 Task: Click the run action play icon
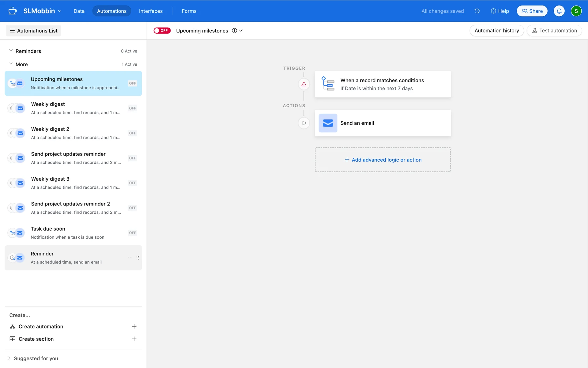(x=304, y=123)
